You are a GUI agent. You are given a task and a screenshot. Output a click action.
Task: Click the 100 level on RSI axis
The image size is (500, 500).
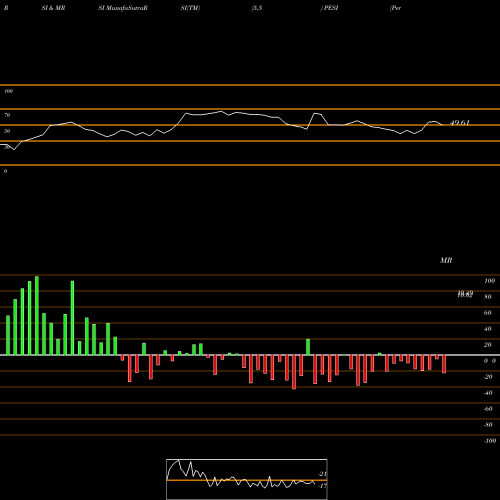tap(8, 91)
